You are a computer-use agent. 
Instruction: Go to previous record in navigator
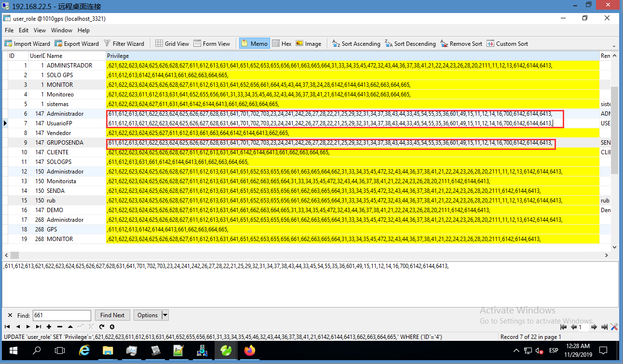pyautogui.click(x=18, y=327)
